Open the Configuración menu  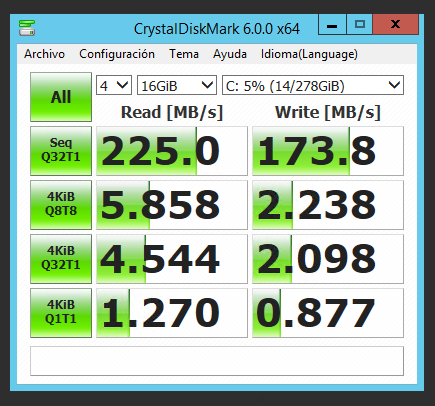coord(117,54)
